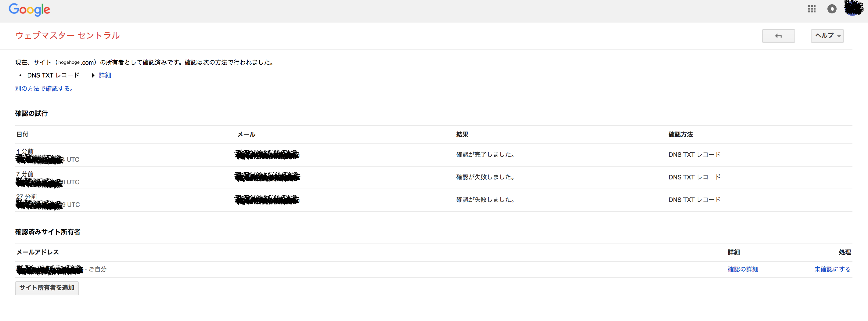This screenshot has height=321, width=868.
Task: Click DNS TXT レコード in the 7 分前 row
Action: click(694, 177)
